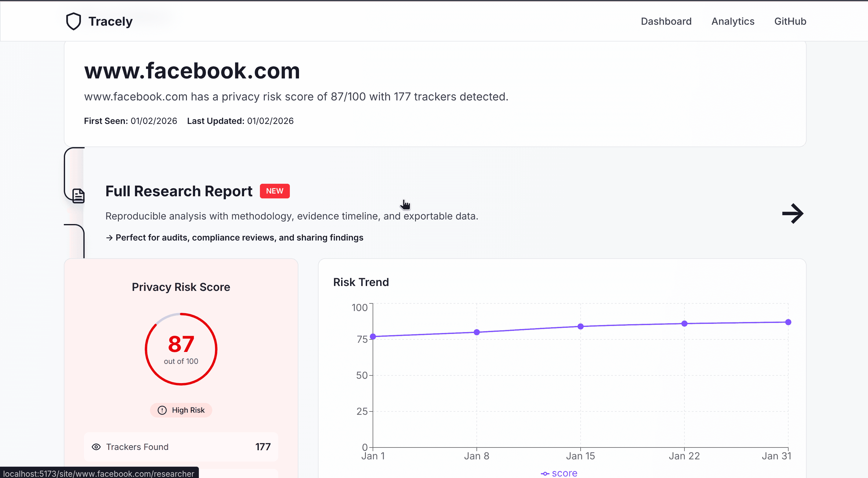Select the Jan 15 chart data point
This screenshot has width=868, height=478.
pos(581,326)
